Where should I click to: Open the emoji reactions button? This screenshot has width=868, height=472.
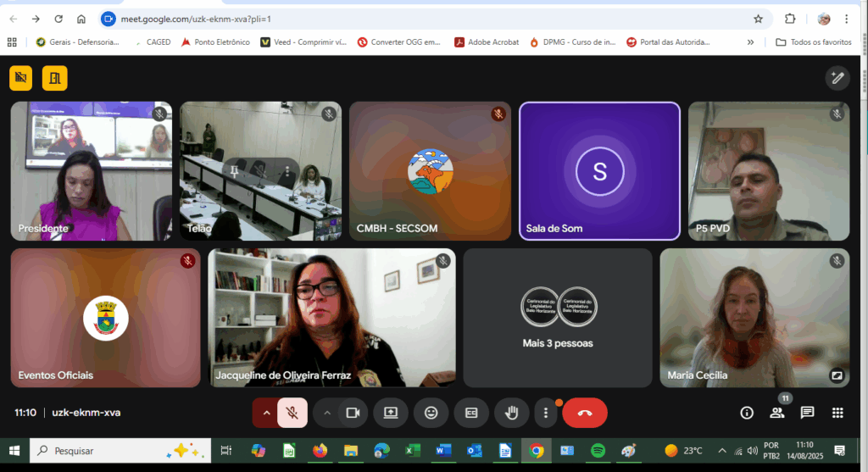pyautogui.click(x=431, y=413)
